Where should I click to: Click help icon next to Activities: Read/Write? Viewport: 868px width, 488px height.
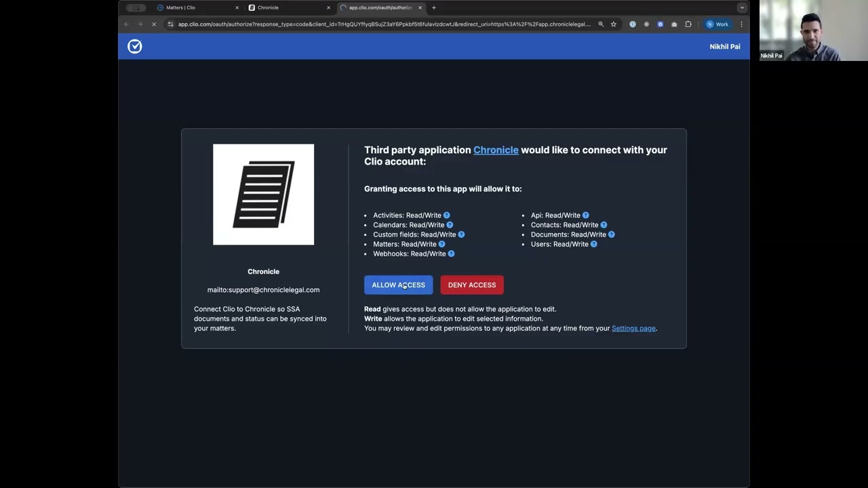[x=446, y=215]
